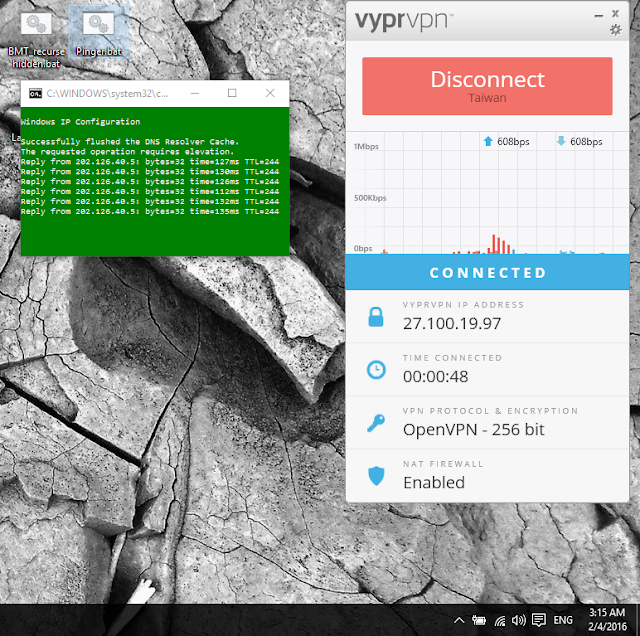Screen dimensions: 640x636
Task: Minimize the VyprVPN window
Action: click(599, 16)
